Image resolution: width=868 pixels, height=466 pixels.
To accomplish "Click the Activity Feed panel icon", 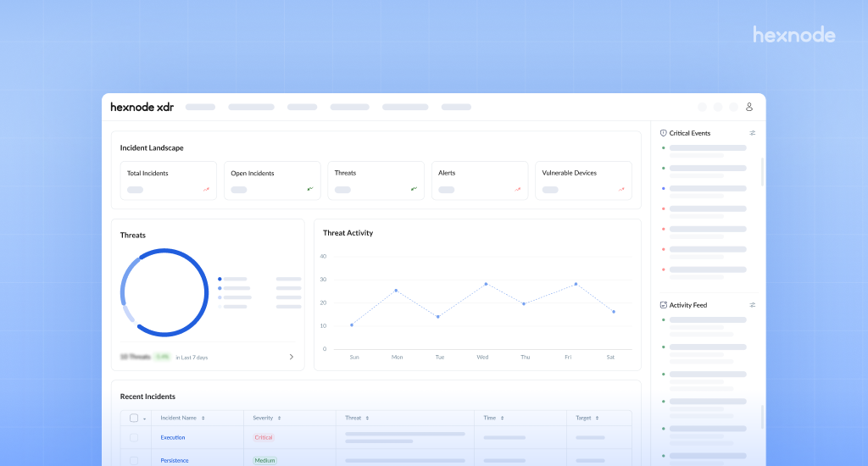I will (663, 305).
